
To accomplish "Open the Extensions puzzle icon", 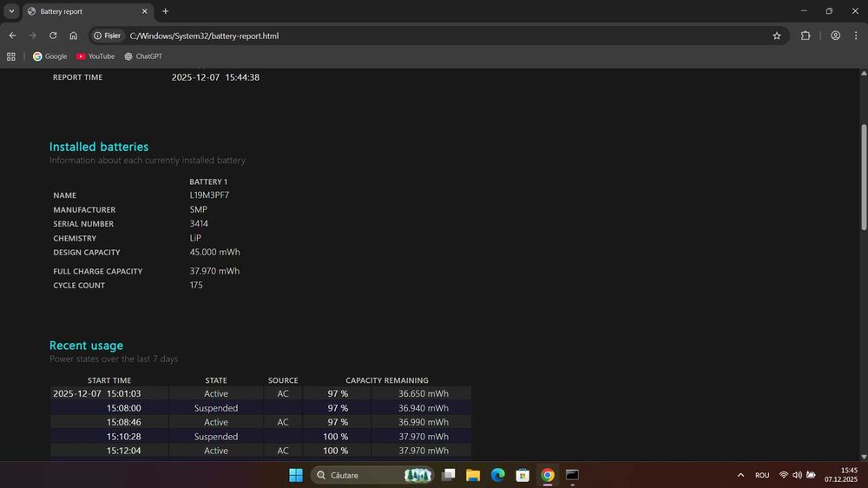I will tap(806, 36).
